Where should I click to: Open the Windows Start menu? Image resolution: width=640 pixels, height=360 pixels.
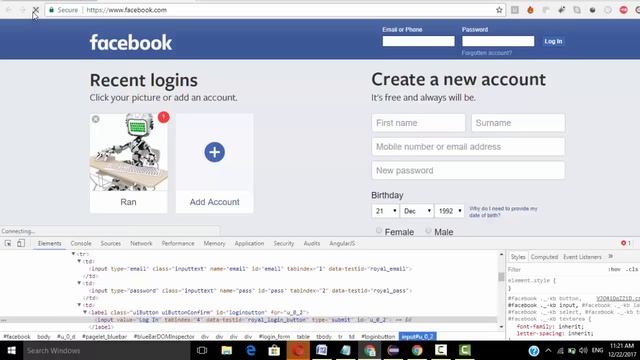point(11,351)
